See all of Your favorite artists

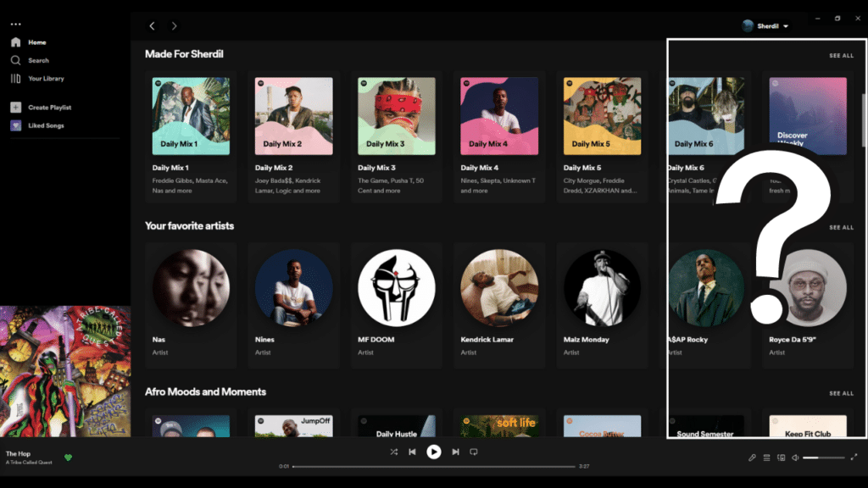(x=841, y=227)
